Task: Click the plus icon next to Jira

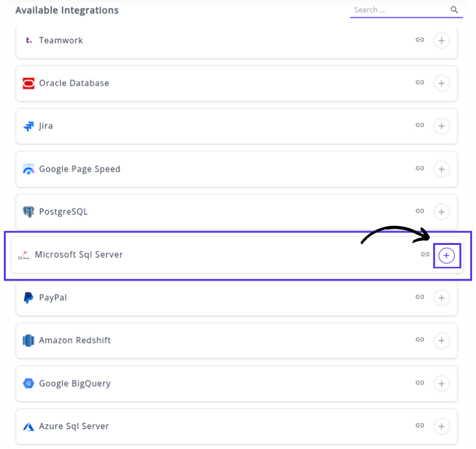Action: point(442,126)
